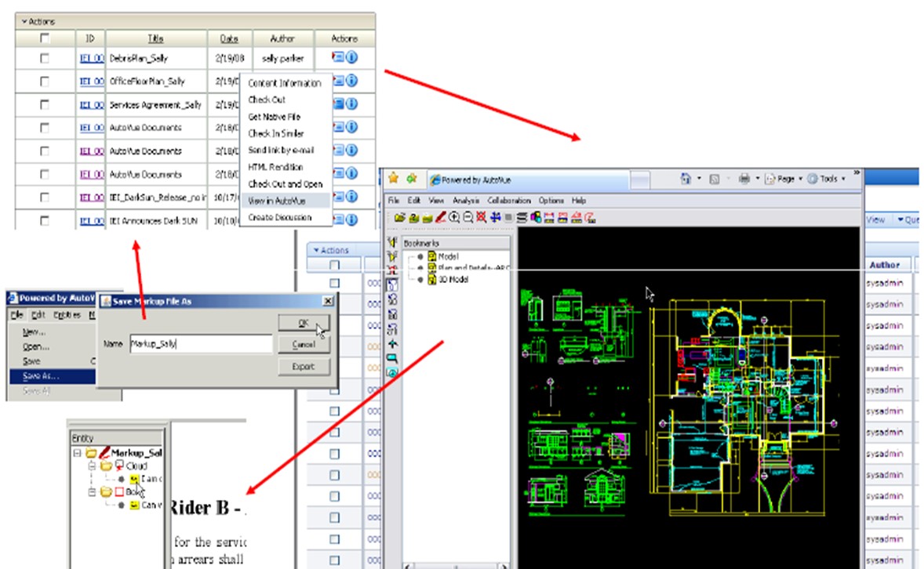The width and height of the screenshot is (924, 569).
Task: Click the Model bookmark icon
Action: [x=432, y=256]
